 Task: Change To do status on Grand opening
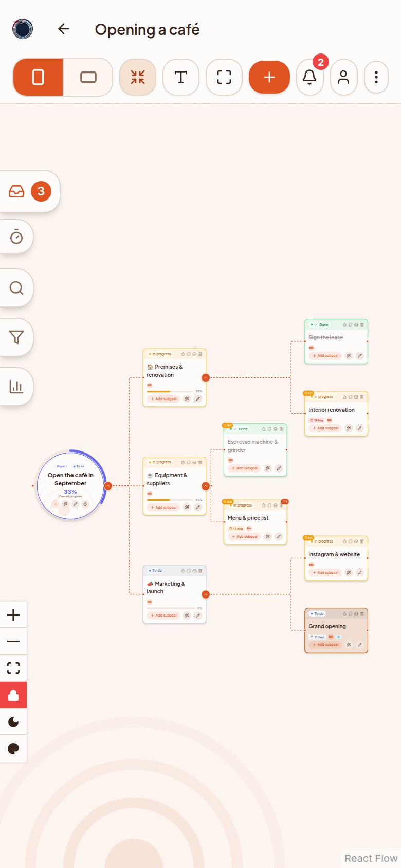(317, 614)
